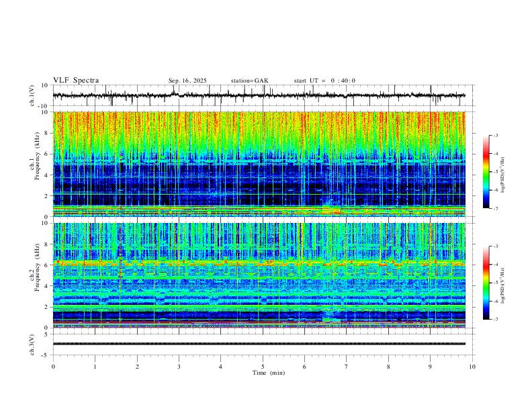Click the 'start UT = 0:40:0' text
Viewport: 532px width, 411px height.
[324, 81]
